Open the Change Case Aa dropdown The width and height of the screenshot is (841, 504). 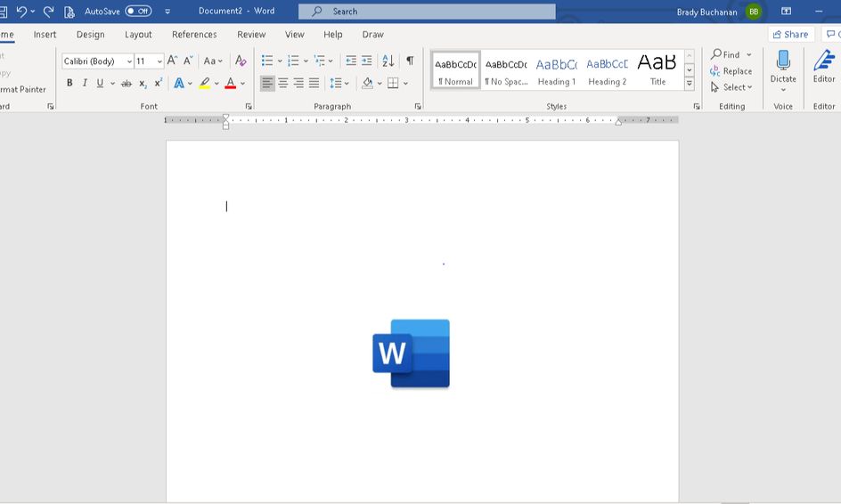tap(213, 61)
